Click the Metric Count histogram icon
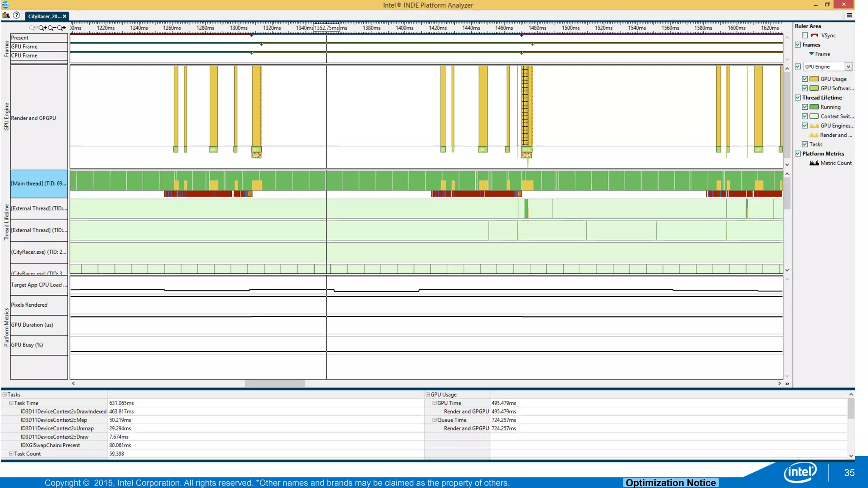The width and height of the screenshot is (868, 488). coord(814,163)
